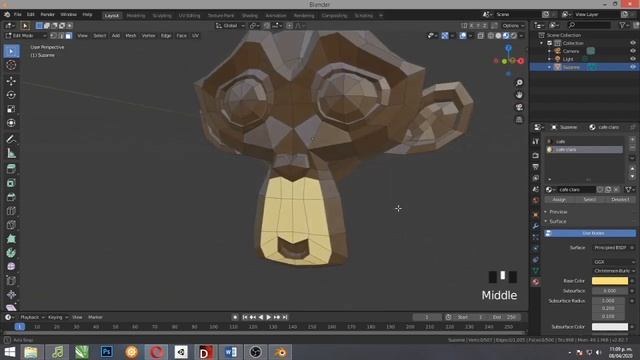Viewport: 640px width, 360px height.
Task: Switch to the Modeling workspace tab
Action: (x=136, y=16)
